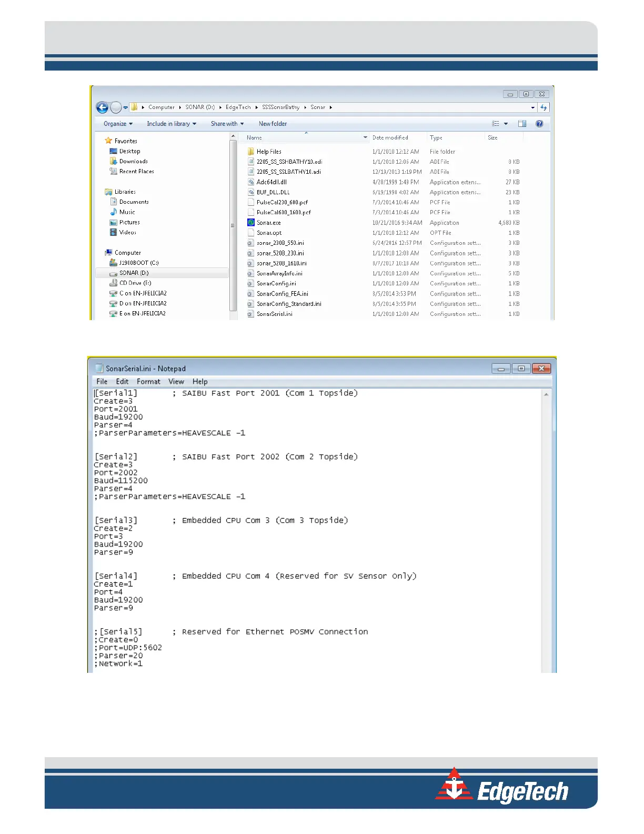Open the Share with dropdown

pyautogui.click(x=227, y=124)
